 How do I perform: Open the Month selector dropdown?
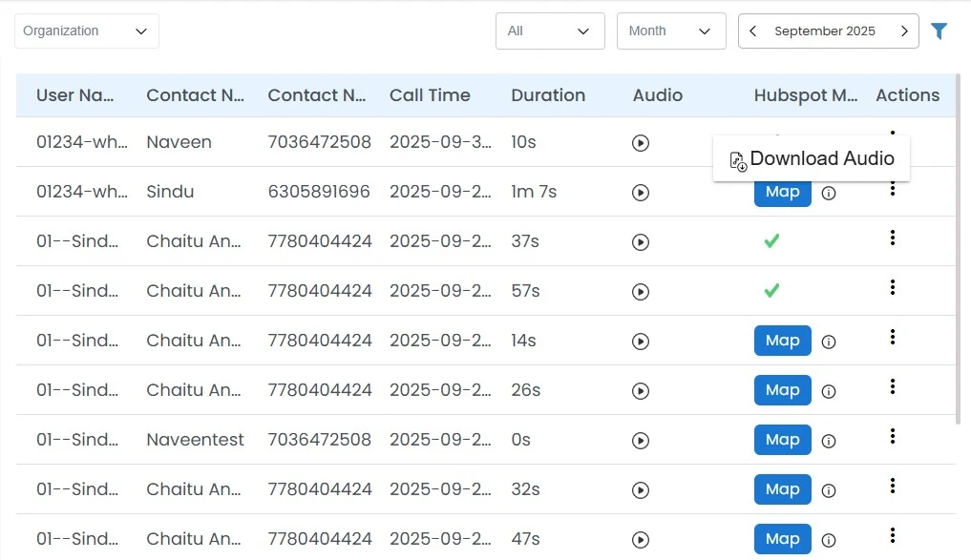(671, 31)
